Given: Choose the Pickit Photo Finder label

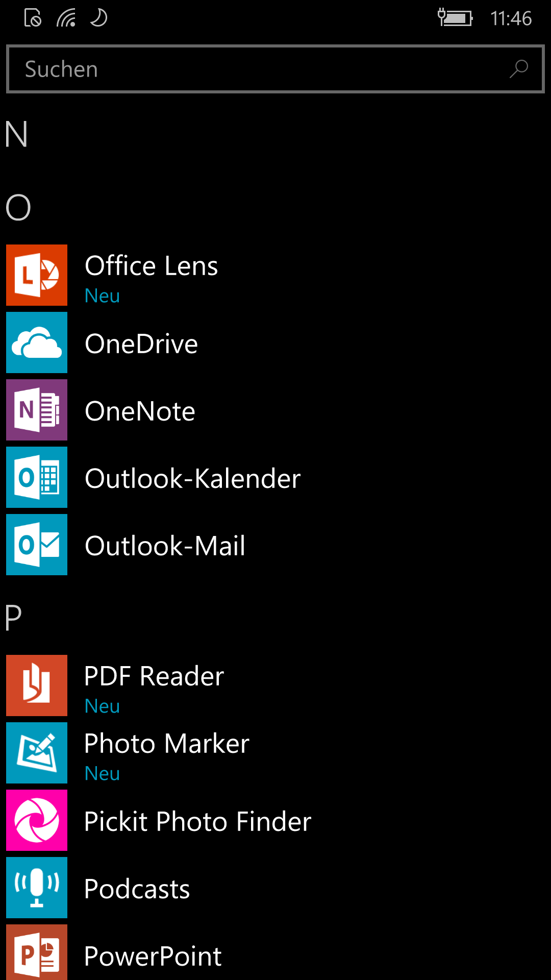Looking at the screenshot, I should (197, 821).
